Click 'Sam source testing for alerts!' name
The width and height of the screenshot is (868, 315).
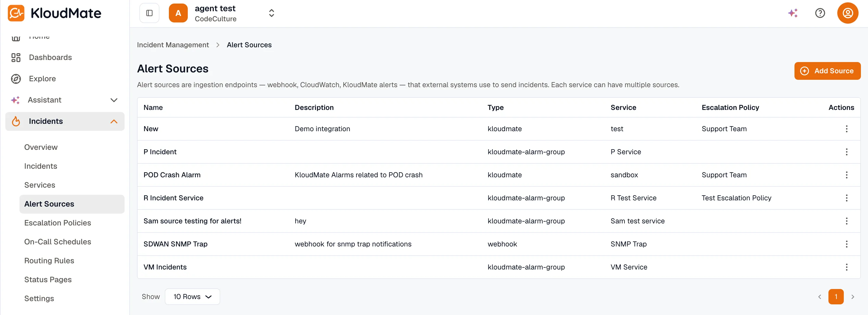(x=192, y=221)
